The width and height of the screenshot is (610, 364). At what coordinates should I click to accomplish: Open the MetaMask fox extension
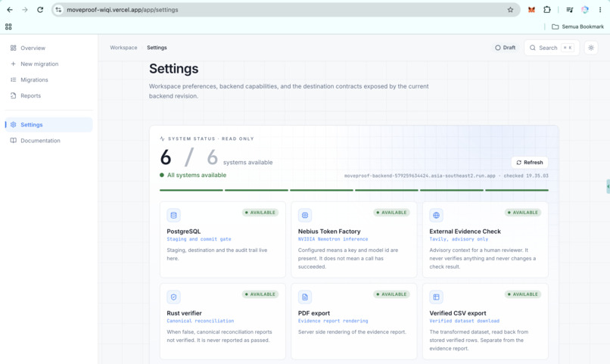tap(531, 10)
